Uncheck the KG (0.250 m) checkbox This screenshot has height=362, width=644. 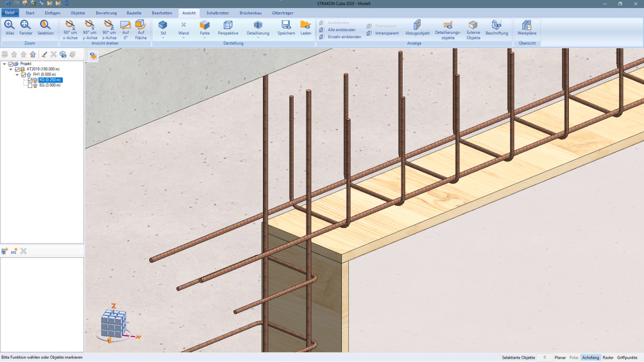coord(30,80)
